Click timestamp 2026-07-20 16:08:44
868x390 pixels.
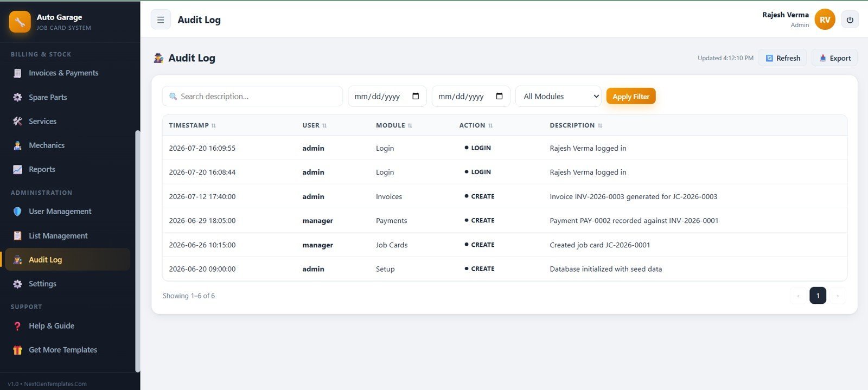point(202,172)
